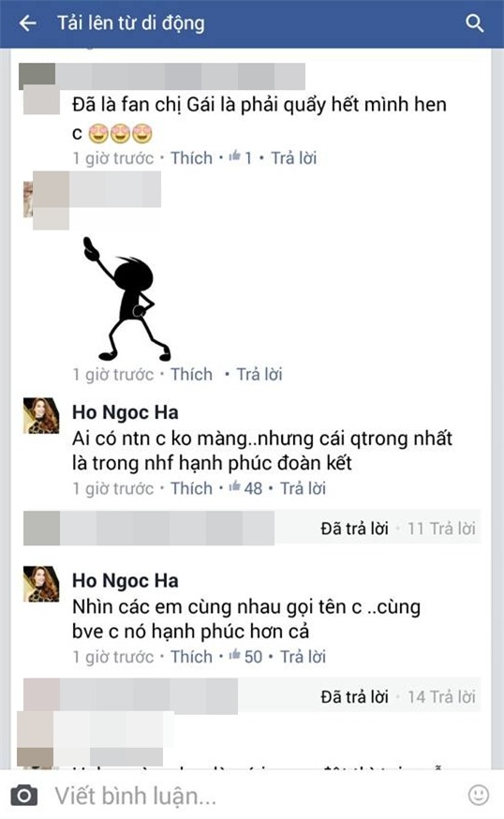Open emoji picker smiley icon
Viewport: 504px width, 819px height.
coord(479,795)
